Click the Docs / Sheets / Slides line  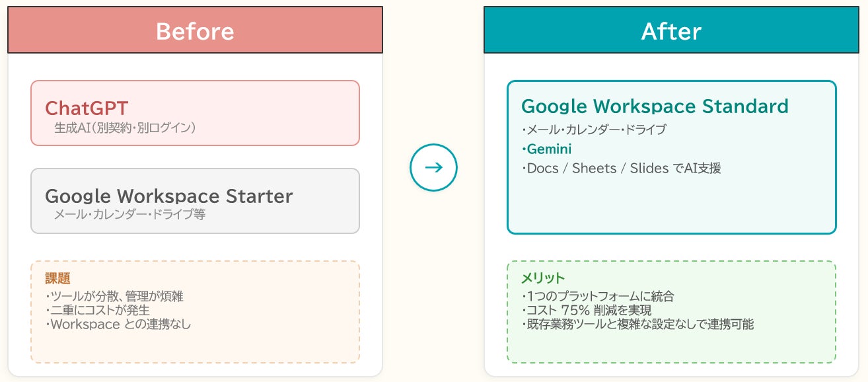[622, 168]
